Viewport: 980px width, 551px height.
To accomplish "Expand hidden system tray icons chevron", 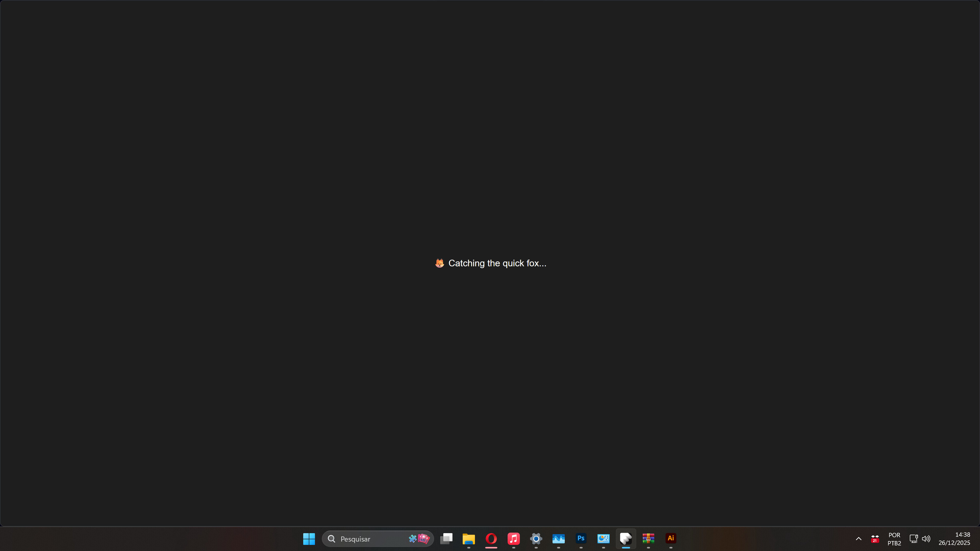I will 859,539.
